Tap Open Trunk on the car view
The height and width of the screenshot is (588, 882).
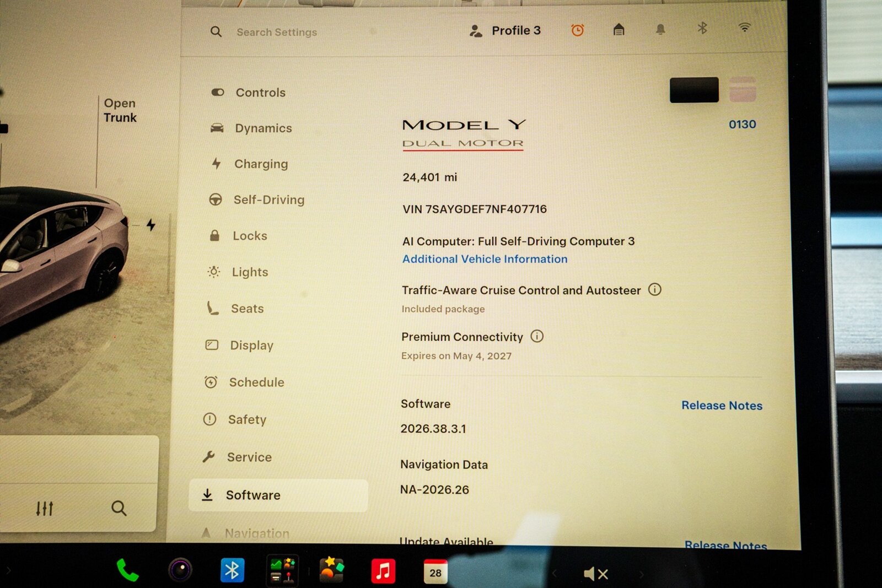pyautogui.click(x=120, y=110)
